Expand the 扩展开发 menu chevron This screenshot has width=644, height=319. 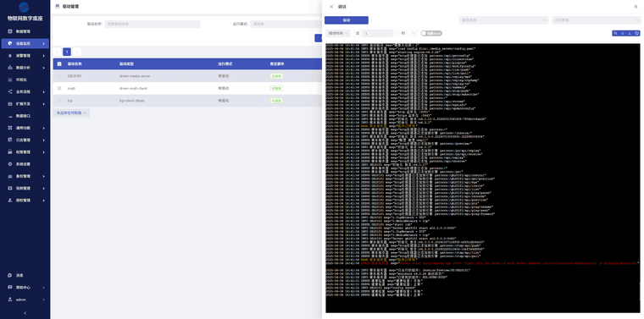pyautogui.click(x=44, y=104)
